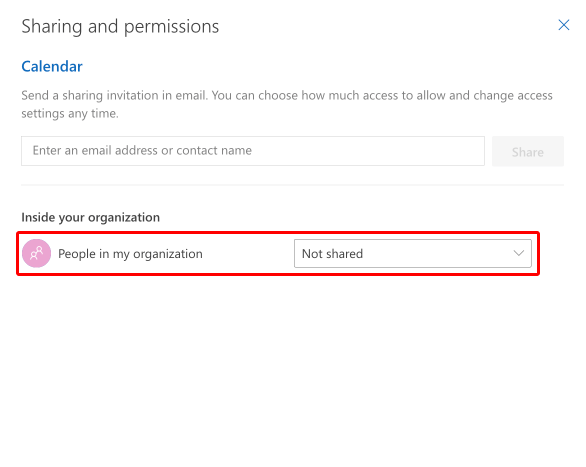Open the Not shared permissions dropdown

tap(413, 254)
